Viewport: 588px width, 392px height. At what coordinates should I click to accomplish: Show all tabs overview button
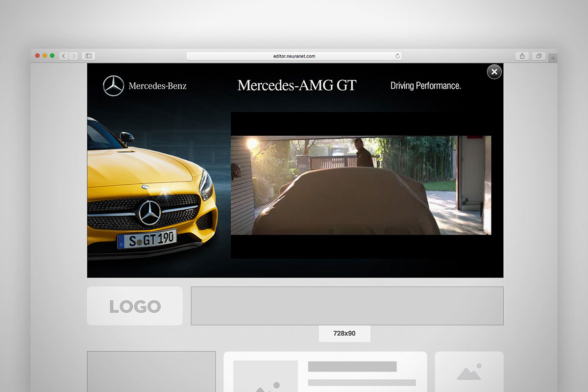tap(539, 56)
